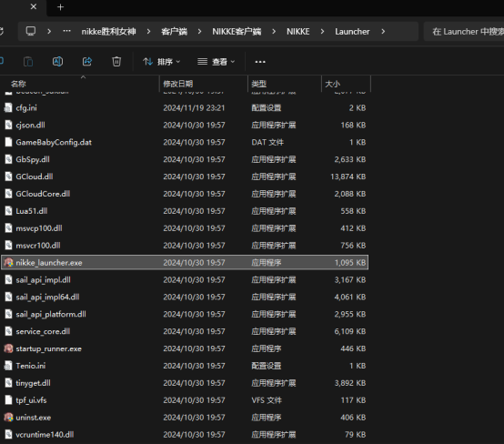Select the Lua51.dll file
Image resolution: width=504 pixels, height=444 pixels.
coord(185,211)
